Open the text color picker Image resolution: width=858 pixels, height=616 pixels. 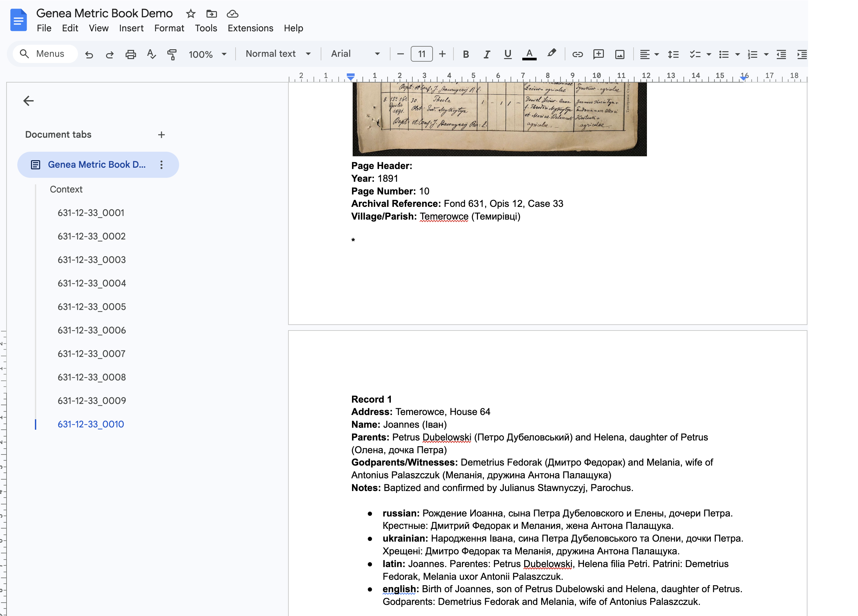coord(529,54)
